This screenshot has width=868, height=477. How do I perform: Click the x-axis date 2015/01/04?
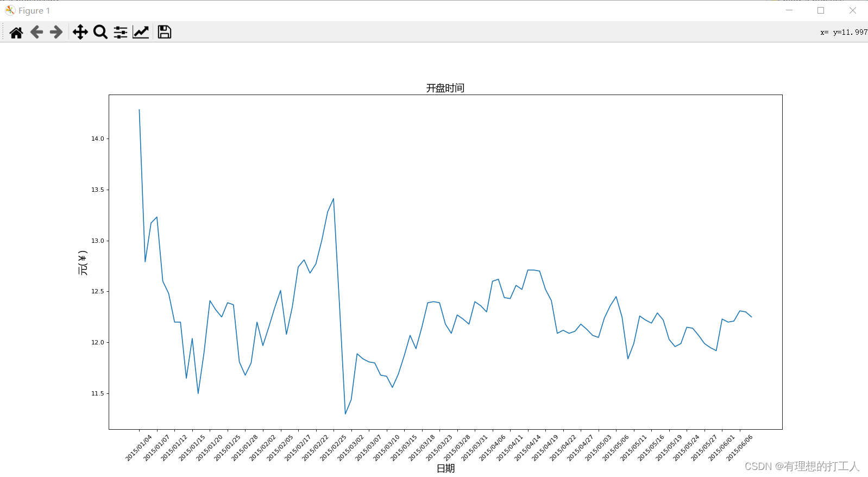pyautogui.click(x=139, y=448)
